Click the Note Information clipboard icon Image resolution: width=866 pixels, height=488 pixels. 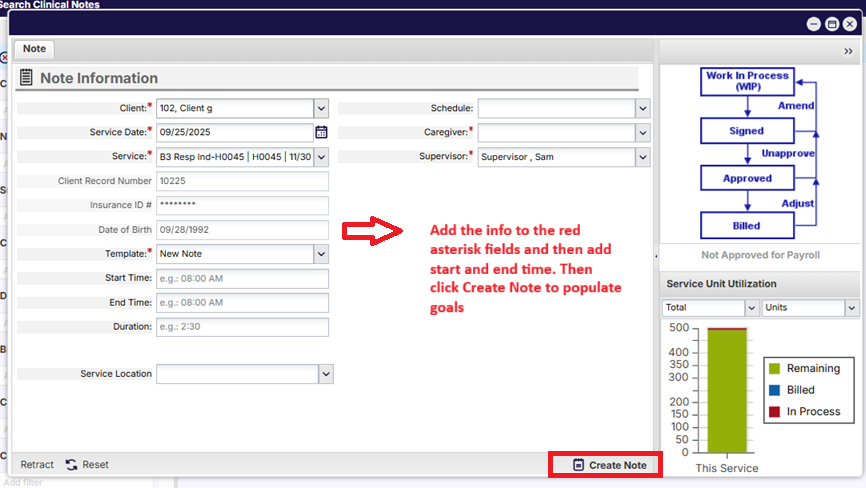pyautogui.click(x=26, y=77)
